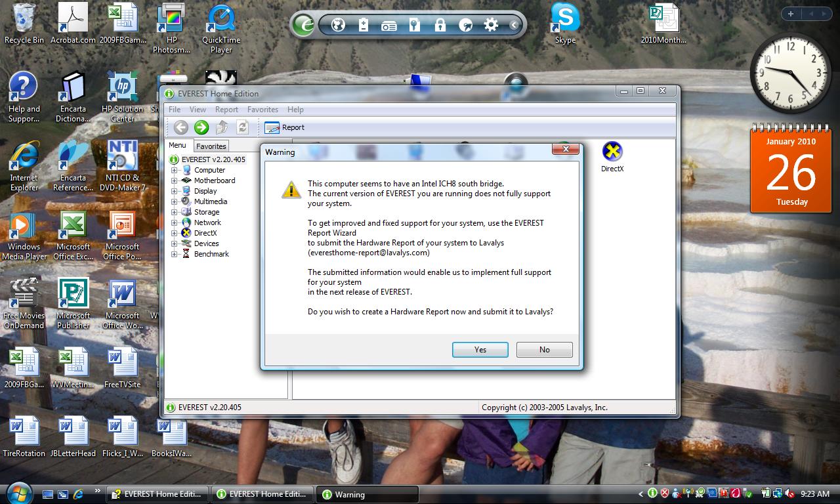Viewport: 840px width, 504px height.
Task: Close the Warning dialog with the red X
Action: tap(565, 150)
